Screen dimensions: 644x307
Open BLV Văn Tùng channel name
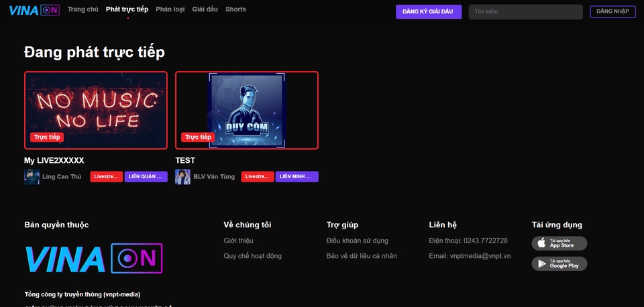[x=214, y=177]
